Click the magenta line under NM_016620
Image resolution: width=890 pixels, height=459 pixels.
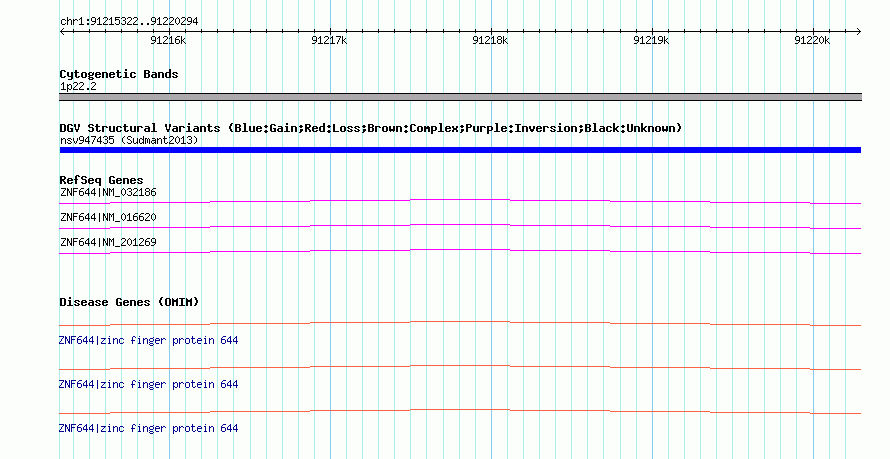click(x=460, y=226)
